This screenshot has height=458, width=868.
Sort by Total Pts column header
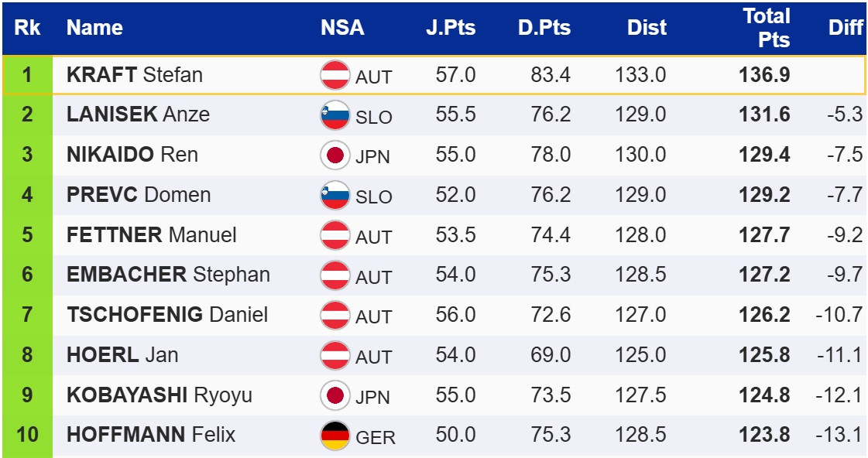766,28
